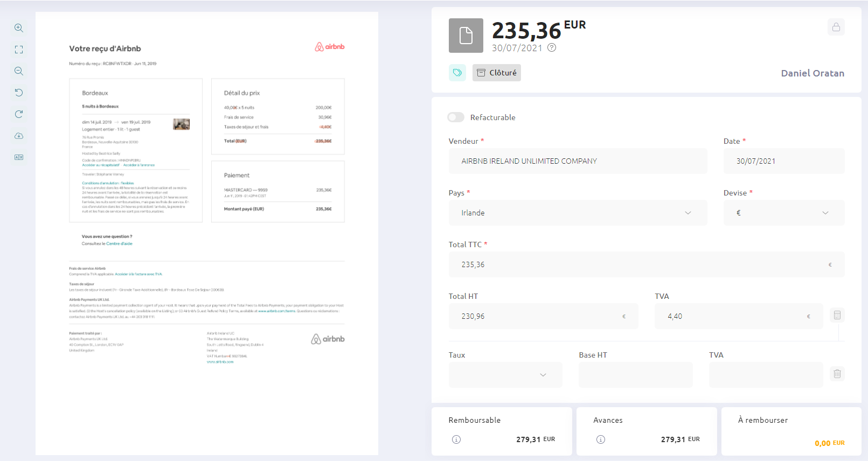This screenshot has height=461, width=868.
Task: Click 'Accéder à la facture avec TVA' link
Action: point(138,274)
